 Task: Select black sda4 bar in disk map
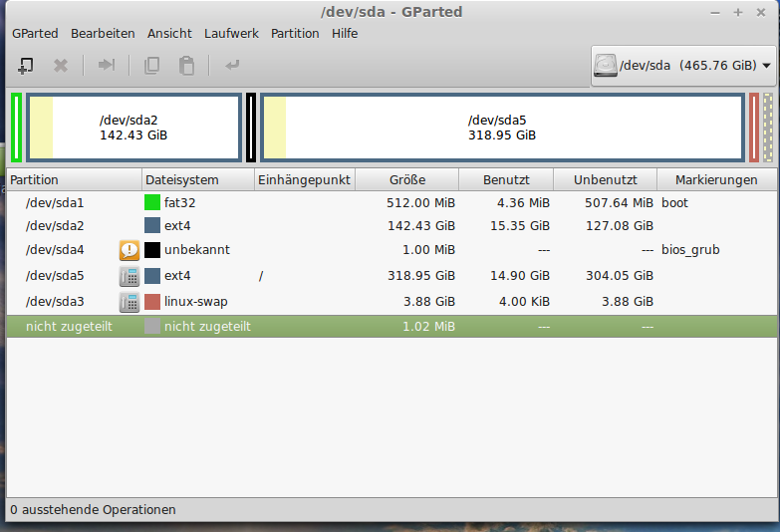251,128
